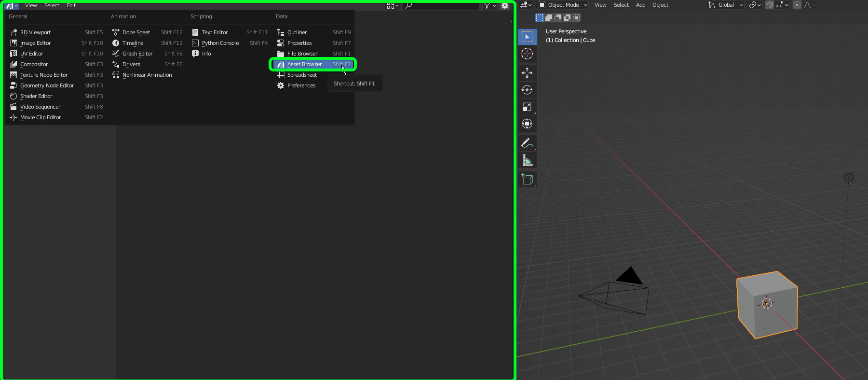Open the UV Editor entry
868x380 pixels.
(56, 54)
